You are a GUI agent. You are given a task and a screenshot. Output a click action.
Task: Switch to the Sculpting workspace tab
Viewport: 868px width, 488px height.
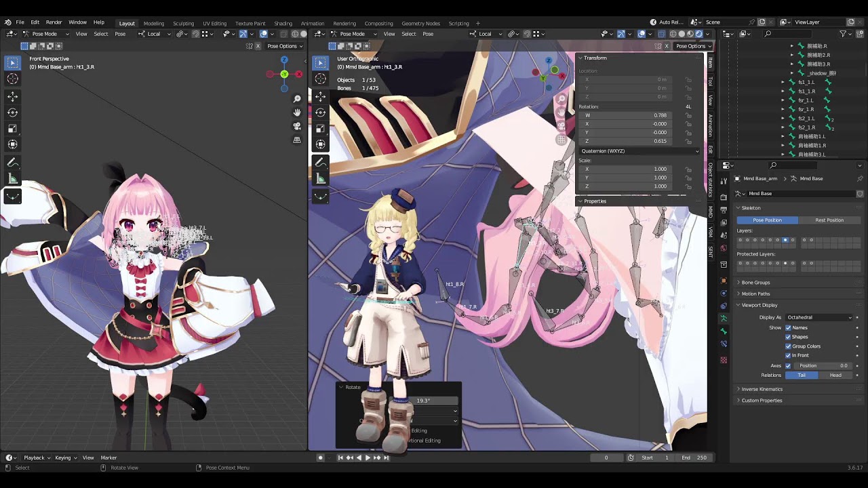183,23
